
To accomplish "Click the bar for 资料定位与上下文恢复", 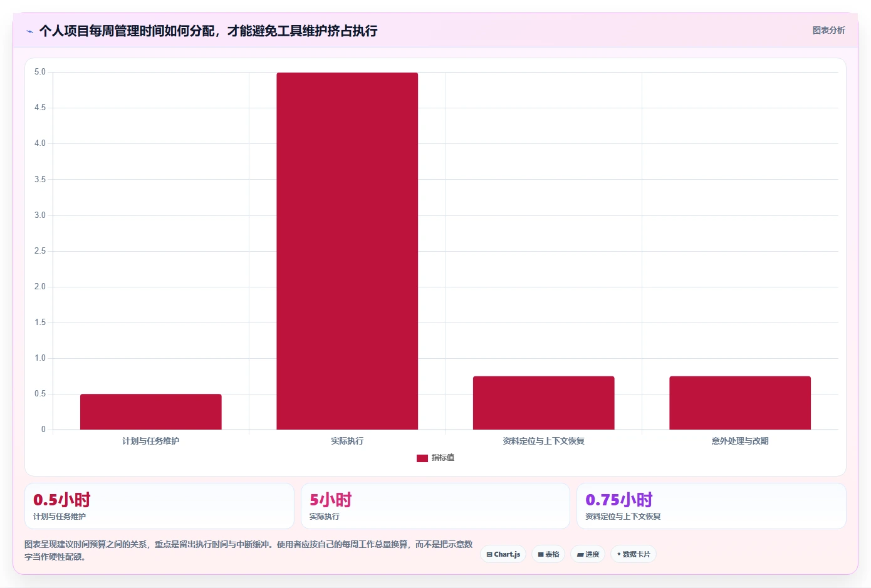I will [x=544, y=403].
